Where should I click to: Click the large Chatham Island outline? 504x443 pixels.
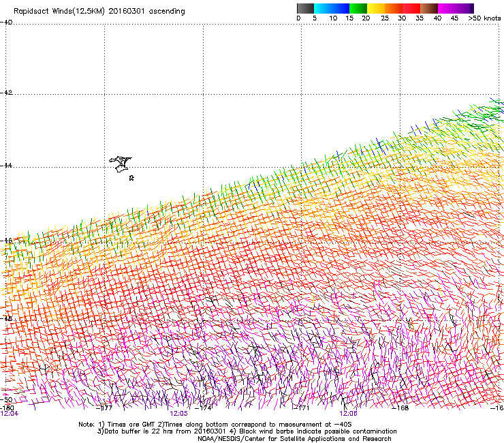[x=121, y=164]
